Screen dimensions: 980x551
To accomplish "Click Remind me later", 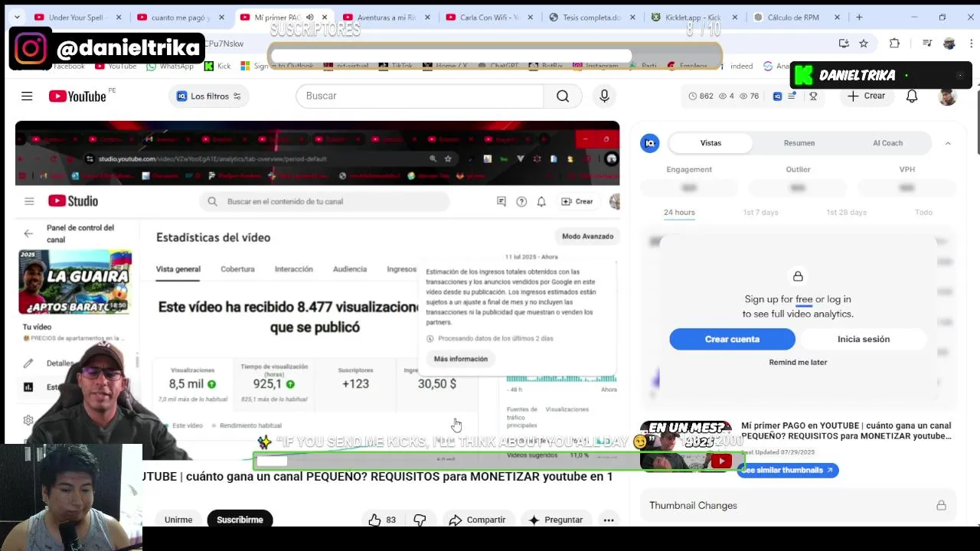I will 798,362.
